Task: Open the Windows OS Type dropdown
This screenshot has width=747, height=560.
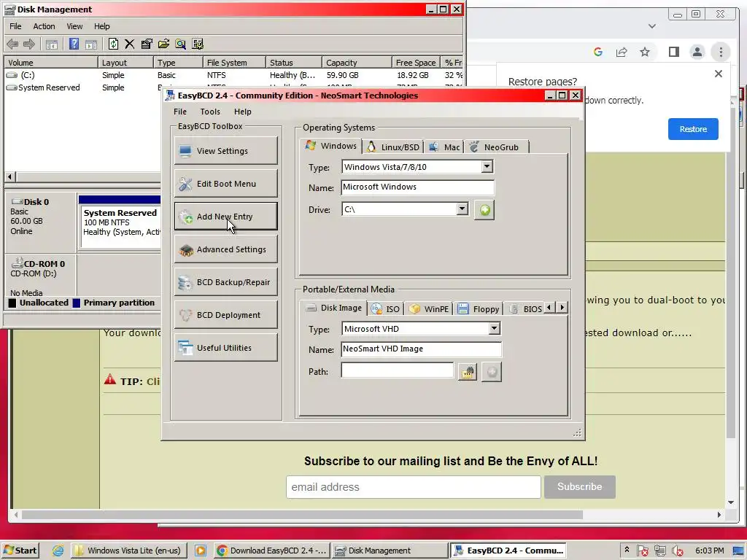Action: point(487,167)
